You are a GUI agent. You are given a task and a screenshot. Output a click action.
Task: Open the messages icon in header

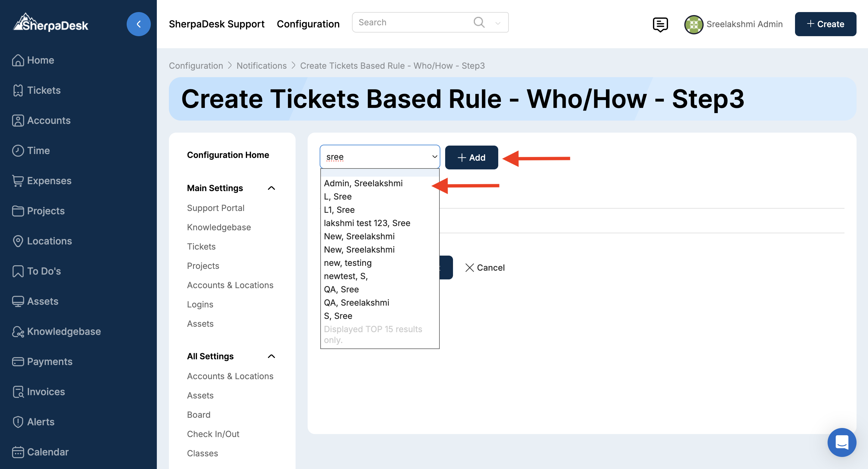click(660, 24)
